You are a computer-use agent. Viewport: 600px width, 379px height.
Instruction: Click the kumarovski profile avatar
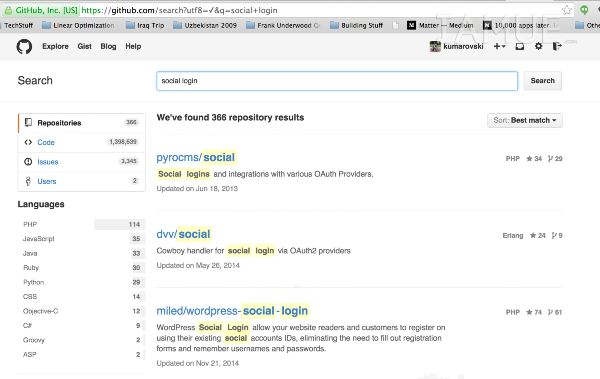[x=435, y=46]
